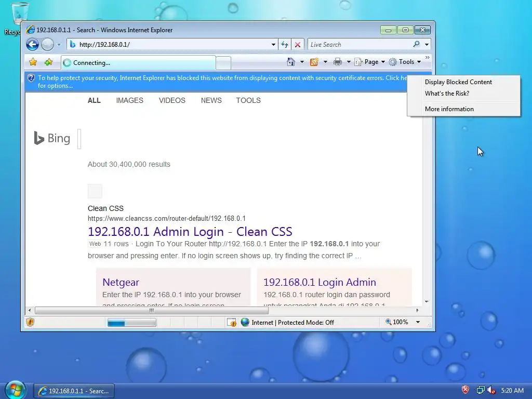The height and width of the screenshot is (399, 532).
Task: Click the Print icon
Action: tap(338, 62)
